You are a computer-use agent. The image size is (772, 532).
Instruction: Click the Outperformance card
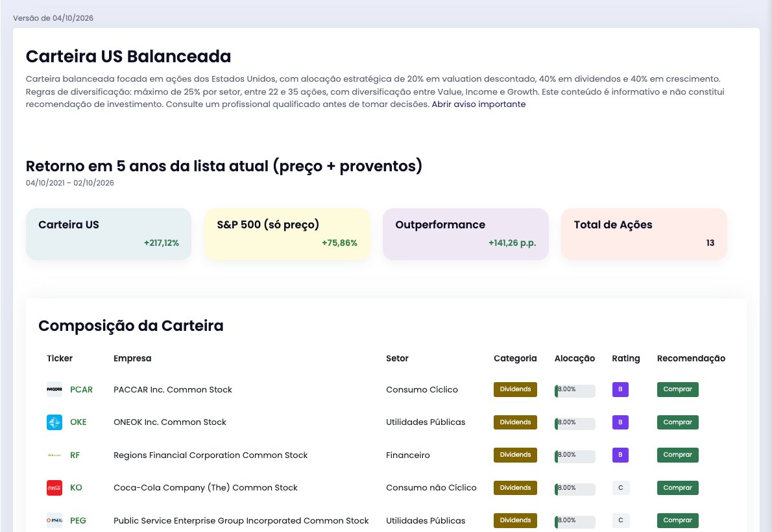(465, 234)
